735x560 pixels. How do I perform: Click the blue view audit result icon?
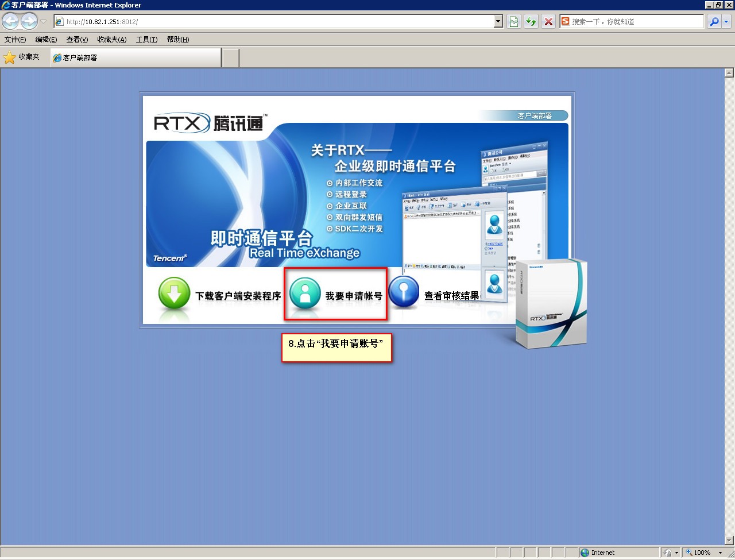click(404, 293)
